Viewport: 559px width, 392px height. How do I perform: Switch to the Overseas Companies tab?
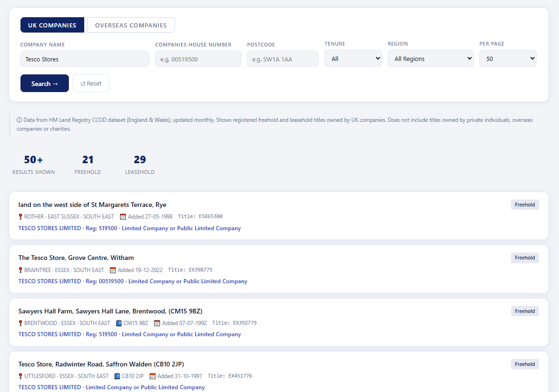click(131, 25)
